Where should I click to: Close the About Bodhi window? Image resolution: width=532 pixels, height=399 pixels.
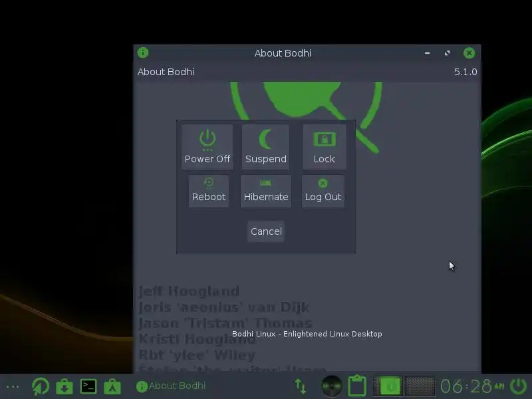(469, 53)
